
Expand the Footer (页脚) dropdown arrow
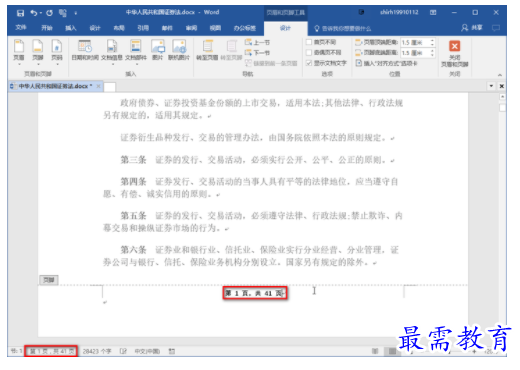coord(38,64)
